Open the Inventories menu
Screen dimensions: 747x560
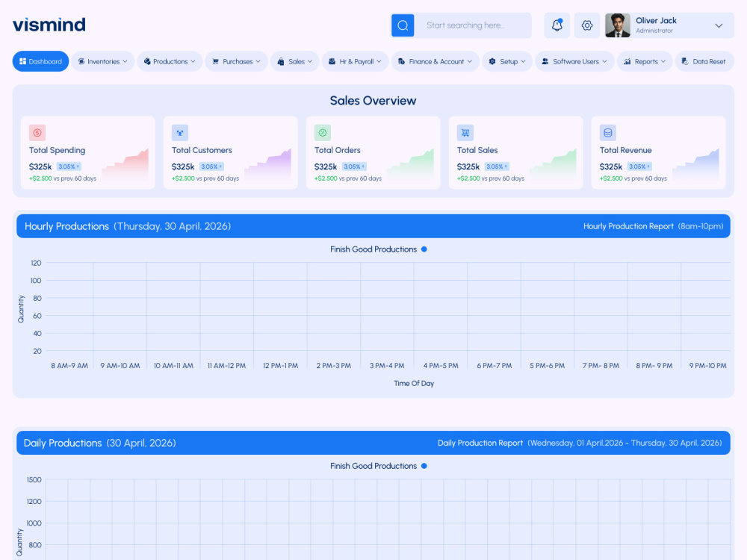tap(103, 61)
